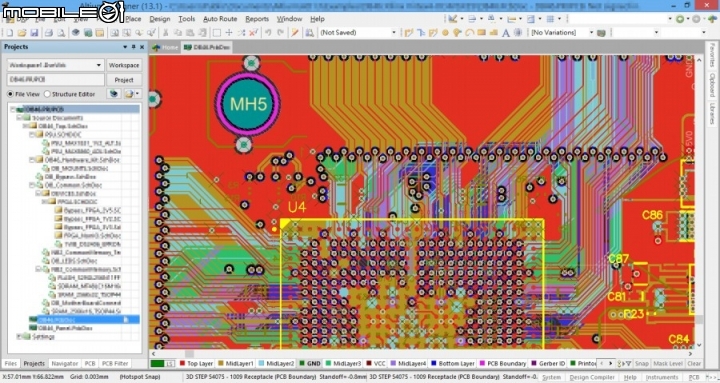Image resolution: width=720 pixels, height=383 pixels.
Task: Collapse the PSU.SCHDOC folder node
Action: (33, 135)
